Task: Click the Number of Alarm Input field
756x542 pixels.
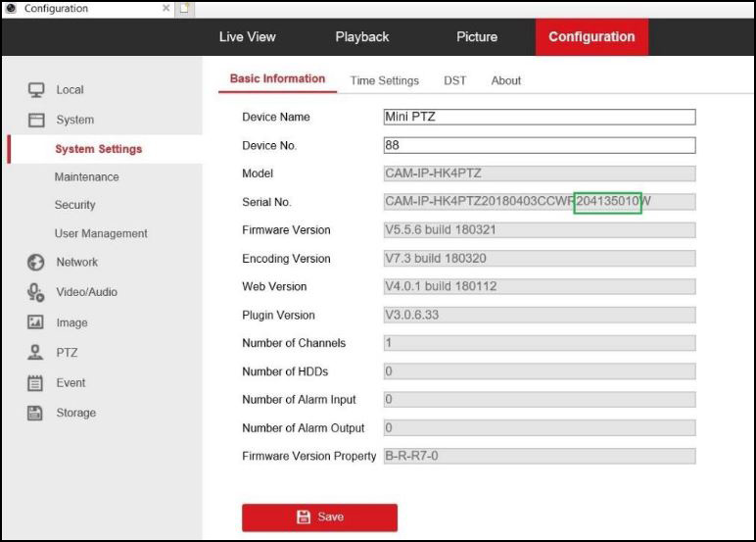Action: (540, 399)
